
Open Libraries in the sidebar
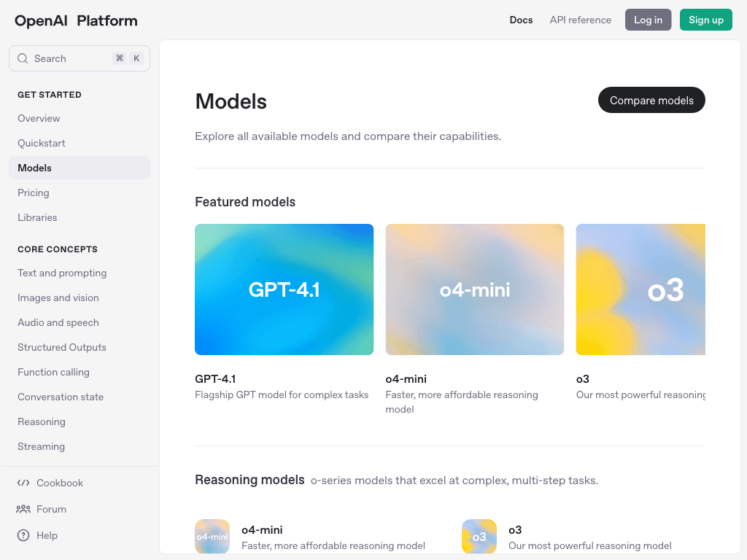80,217
